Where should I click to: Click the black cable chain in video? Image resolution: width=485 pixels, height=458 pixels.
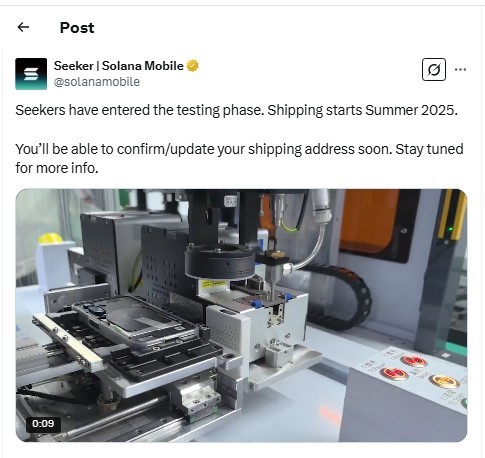click(342, 295)
